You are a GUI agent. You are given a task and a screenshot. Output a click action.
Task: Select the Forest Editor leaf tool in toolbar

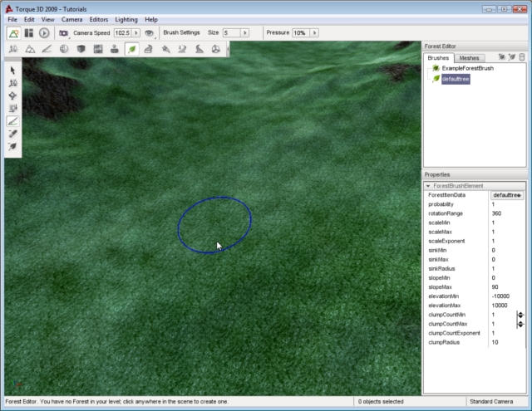click(131, 49)
